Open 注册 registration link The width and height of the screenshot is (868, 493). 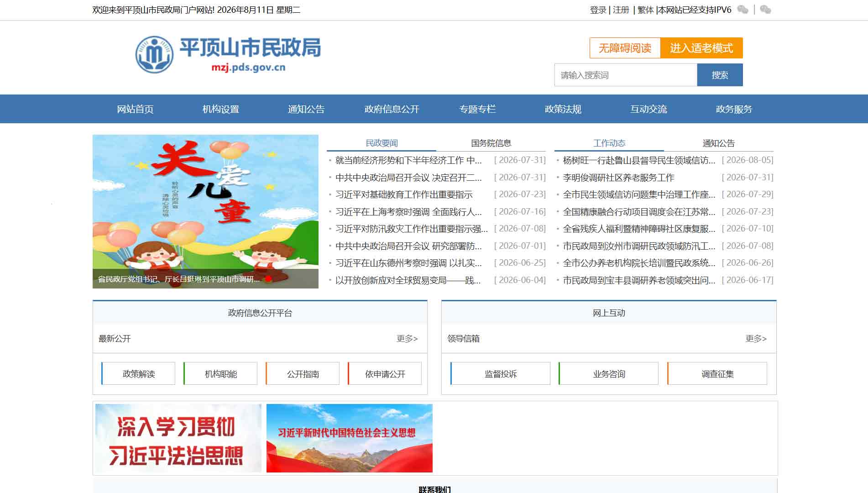point(621,10)
